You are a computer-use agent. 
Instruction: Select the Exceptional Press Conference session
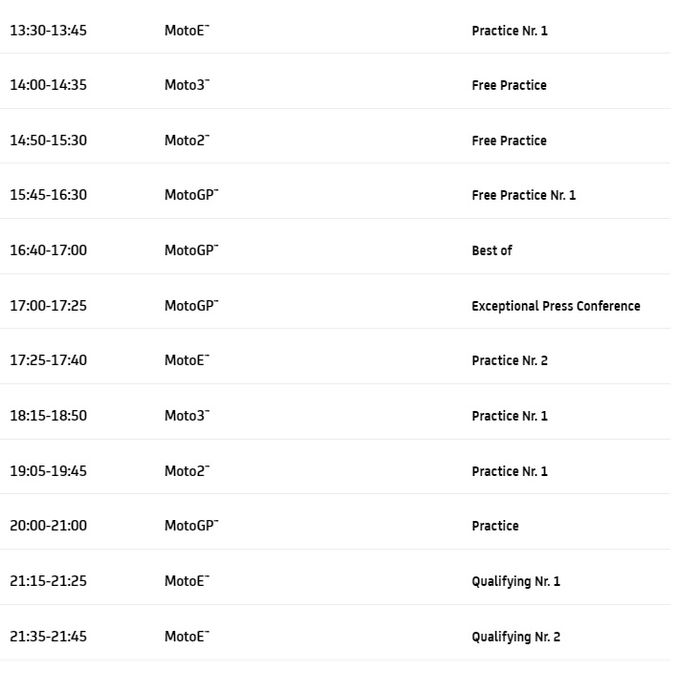tap(555, 306)
